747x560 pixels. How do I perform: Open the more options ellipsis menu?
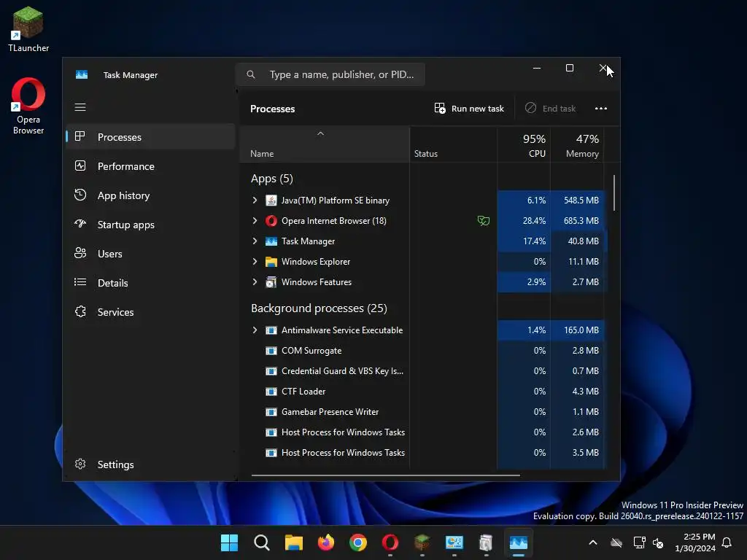tap(601, 109)
